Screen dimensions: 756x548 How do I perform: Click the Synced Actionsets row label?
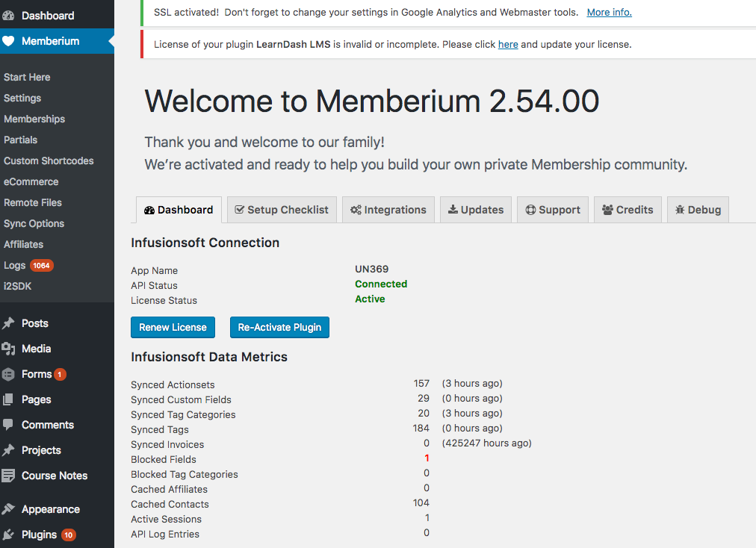[173, 384]
